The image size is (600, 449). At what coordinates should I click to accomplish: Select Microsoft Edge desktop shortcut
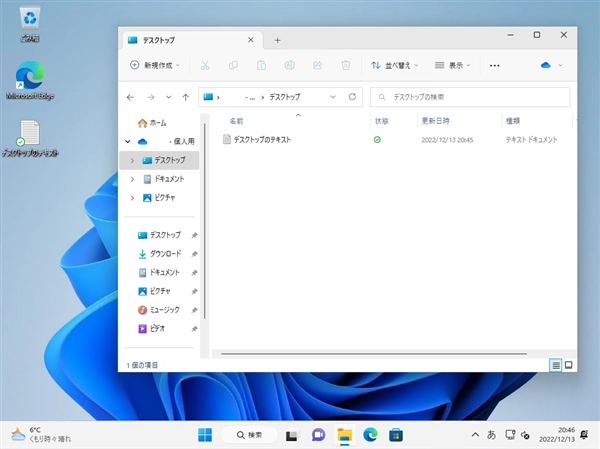[30, 80]
